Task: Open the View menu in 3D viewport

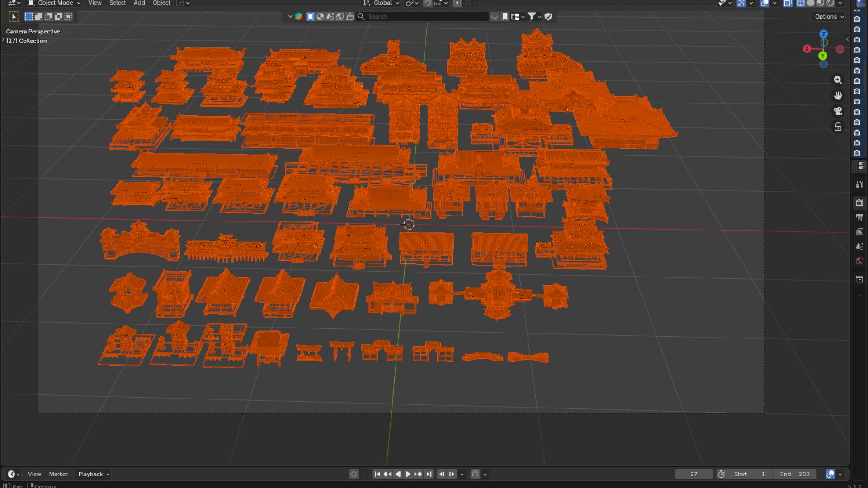Action: (x=94, y=3)
